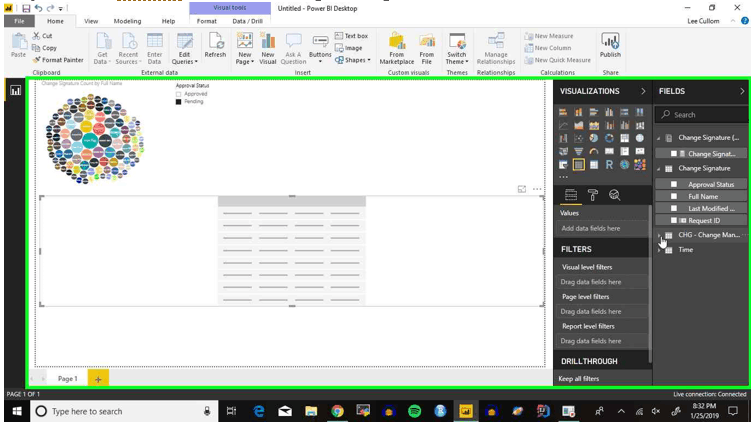The height and width of the screenshot is (422, 753).
Task: Check the Request ID field
Action: 674,220
